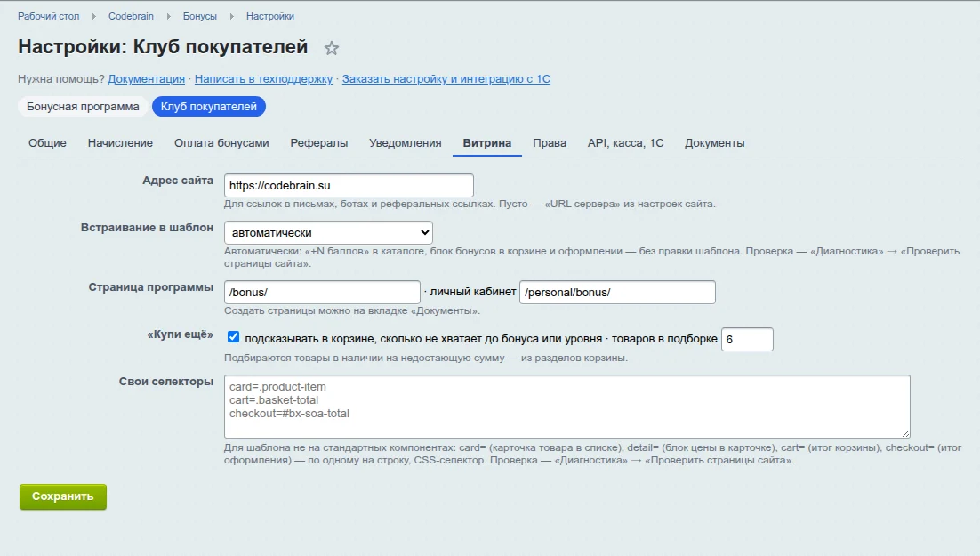The height and width of the screenshot is (556, 980).
Task: Click the green Сохранить button
Action: [x=63, y=496]
